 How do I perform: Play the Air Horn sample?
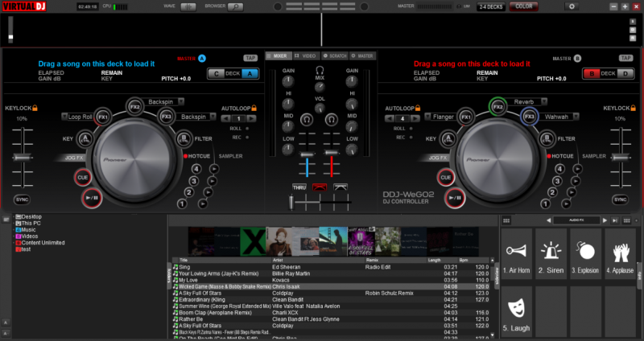click(517, 254)
